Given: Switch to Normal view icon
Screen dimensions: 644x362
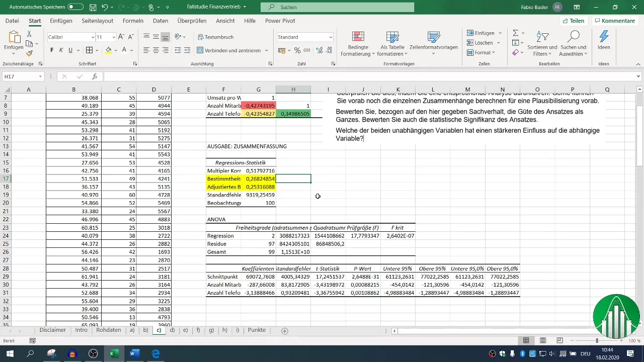Looking at the screenshot, I should tap(526, 340).
